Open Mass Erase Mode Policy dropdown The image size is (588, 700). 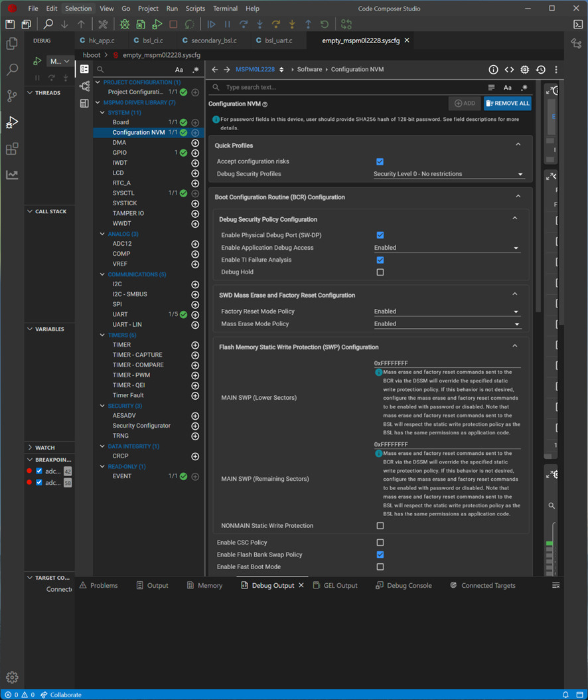(447, 324)
